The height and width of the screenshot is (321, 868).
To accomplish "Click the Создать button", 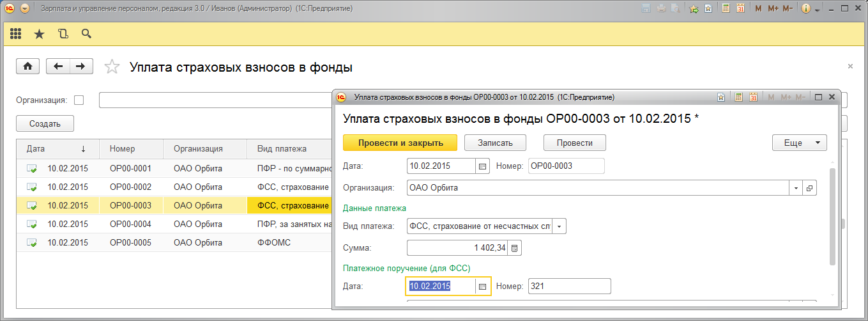I will [x=45, y=123].
